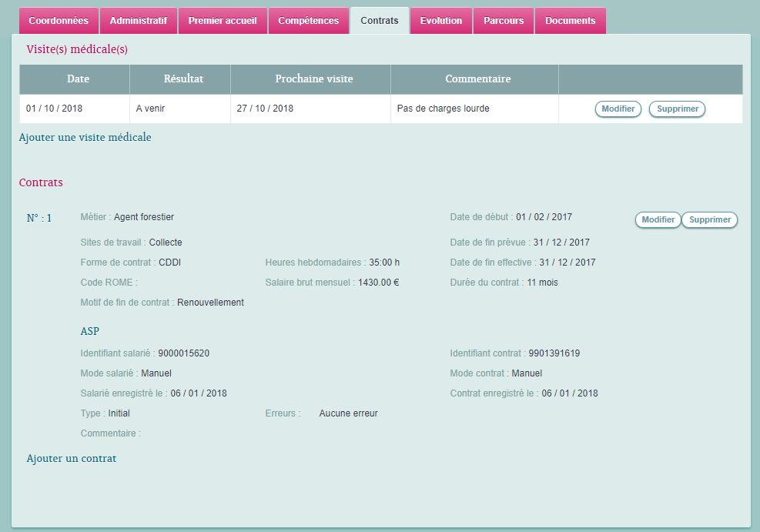Select the Compétences tab
Screen dimensions: 760x532
[308, 21]
